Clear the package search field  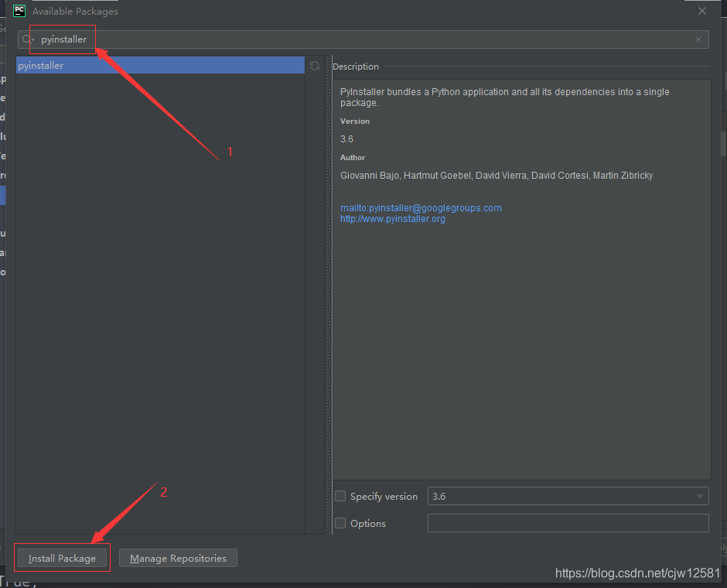click(x=698, y=39)
